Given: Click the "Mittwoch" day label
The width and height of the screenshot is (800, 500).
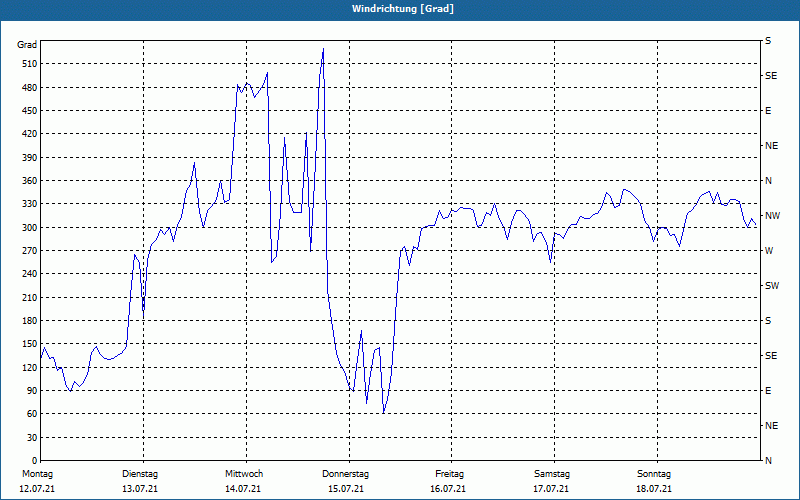Looking at the screenshot, I should click(244, 474).
